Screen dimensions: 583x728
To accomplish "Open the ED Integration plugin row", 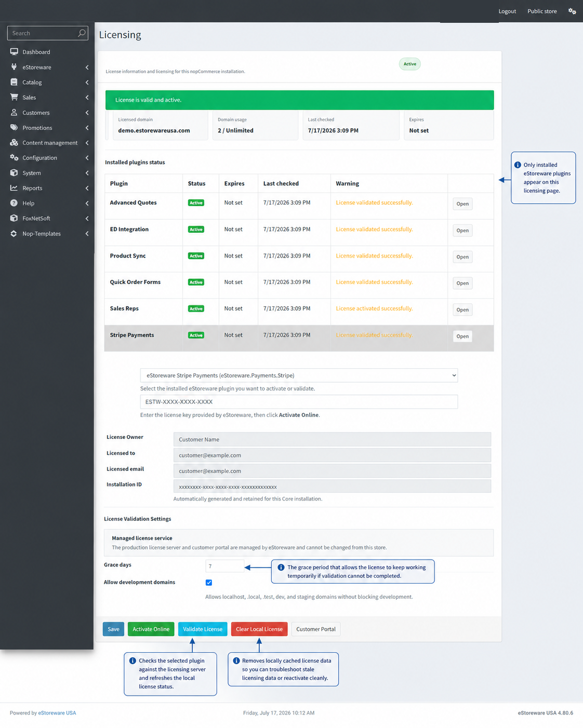I will tap(462, 231).
